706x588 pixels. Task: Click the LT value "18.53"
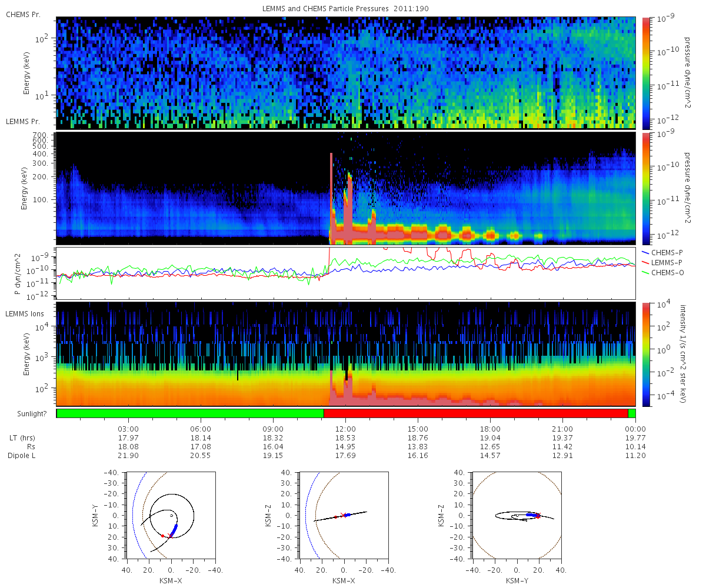tap(345, 438)
